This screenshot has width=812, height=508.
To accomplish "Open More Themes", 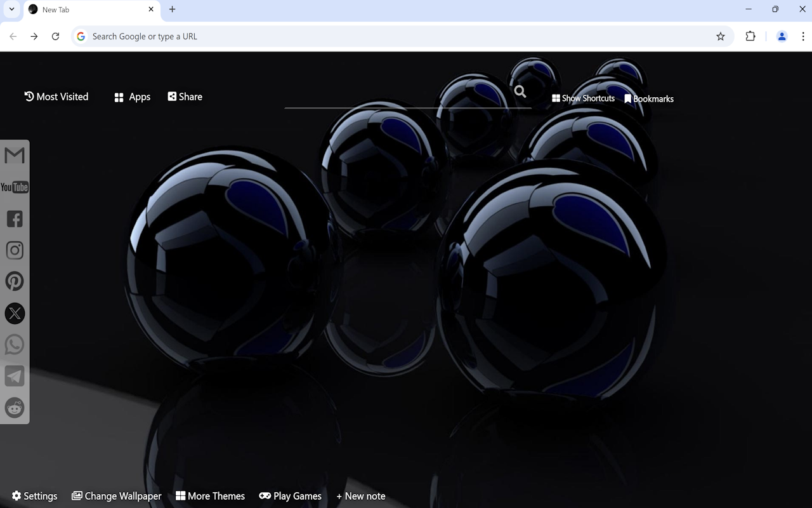I will (210, 496).
